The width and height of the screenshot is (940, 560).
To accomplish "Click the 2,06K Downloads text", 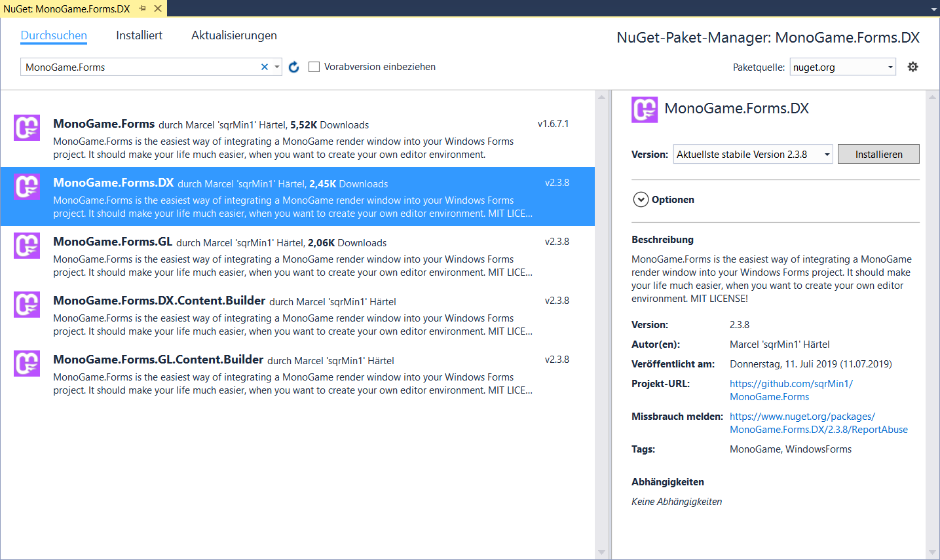I will [x=347, y=243].
